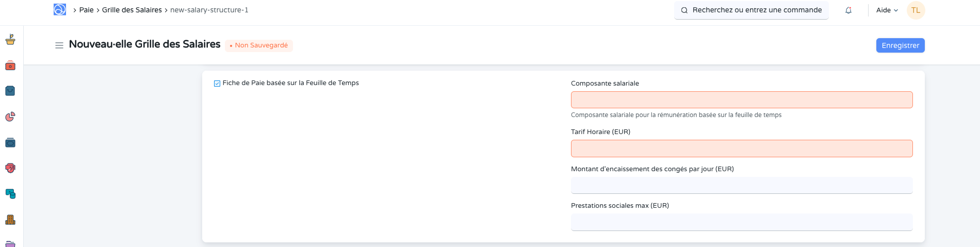
Task: Navigate to Grille des Salaires breadcrumb
Action: click(132, 10)
